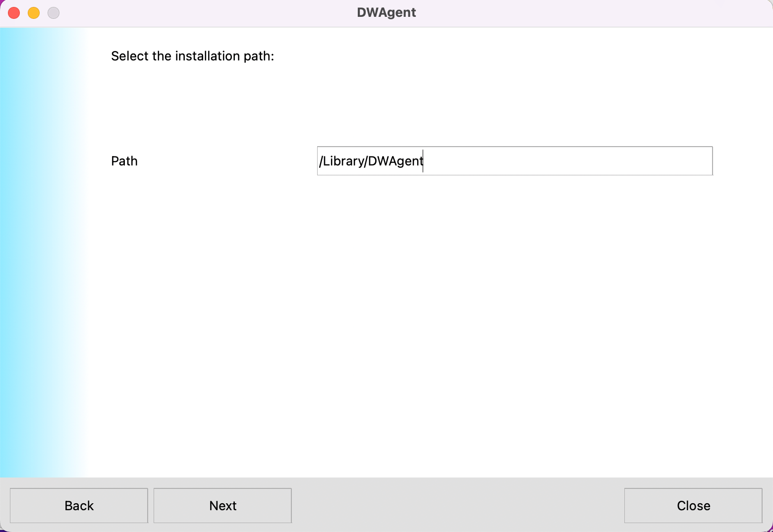Click the Next button to continue installation
Viewport: 773px width, 532px height.
[x=222, y=505]
